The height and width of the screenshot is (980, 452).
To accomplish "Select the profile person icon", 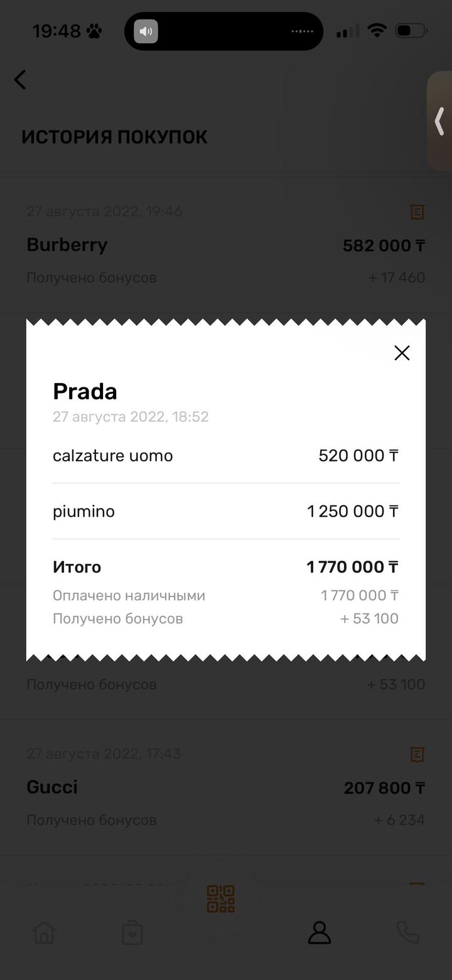I will pos(319,933).
